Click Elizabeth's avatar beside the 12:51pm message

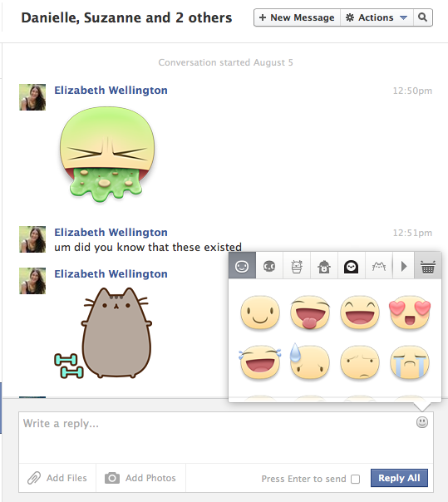coord(32,239)
